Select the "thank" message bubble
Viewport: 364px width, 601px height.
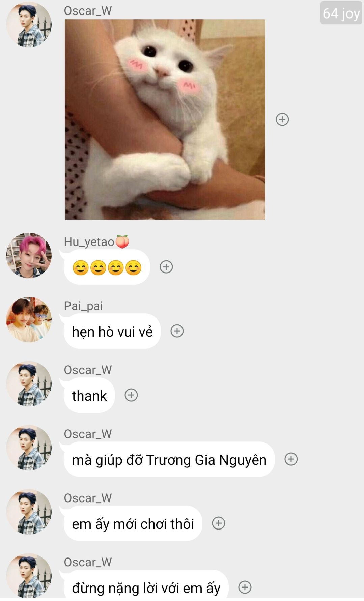(x=89, y=395)
